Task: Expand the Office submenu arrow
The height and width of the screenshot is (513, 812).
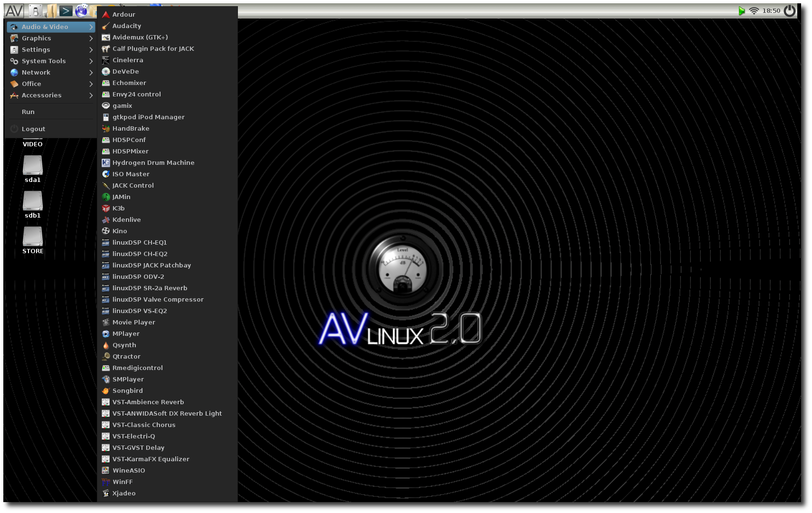Action: [x=91, y=84]
